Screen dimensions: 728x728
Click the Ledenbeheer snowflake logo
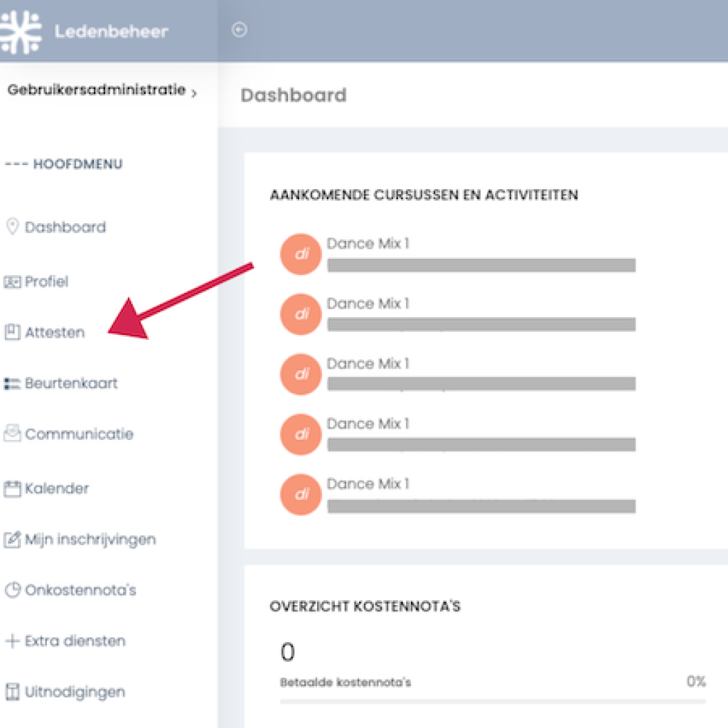(21, 31)
